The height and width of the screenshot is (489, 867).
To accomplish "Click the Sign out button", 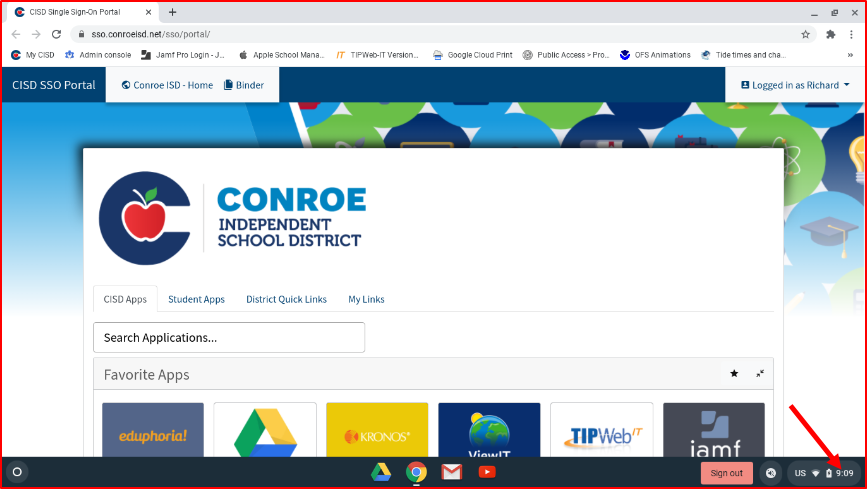I will [726, 473].
